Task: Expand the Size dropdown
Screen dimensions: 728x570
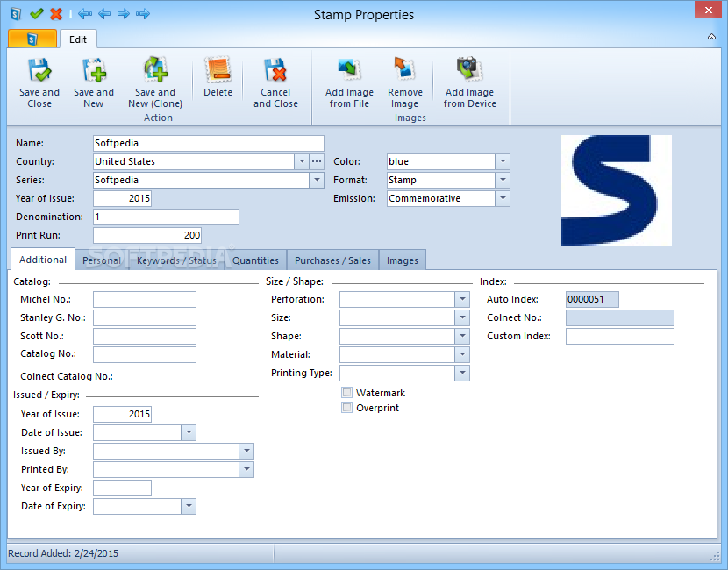Action: (462, 317)
